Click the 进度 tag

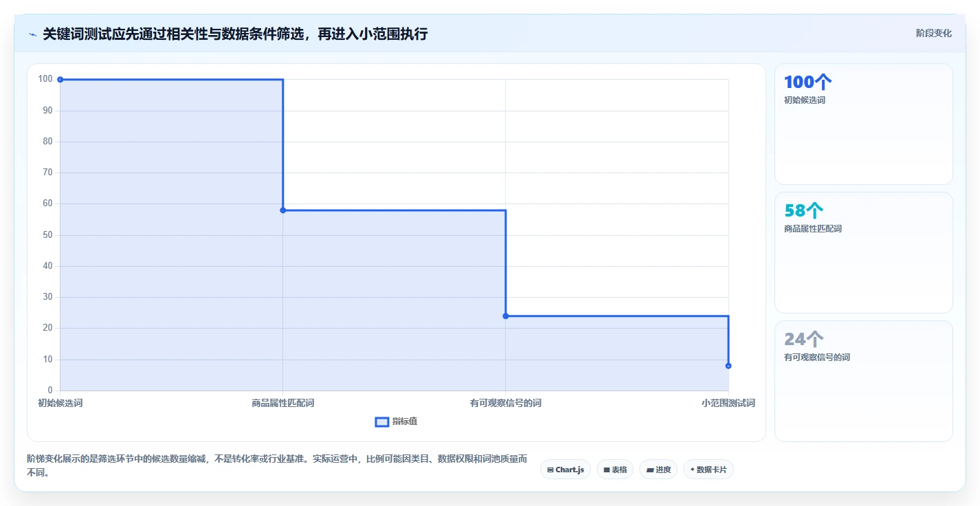point(658,470)
